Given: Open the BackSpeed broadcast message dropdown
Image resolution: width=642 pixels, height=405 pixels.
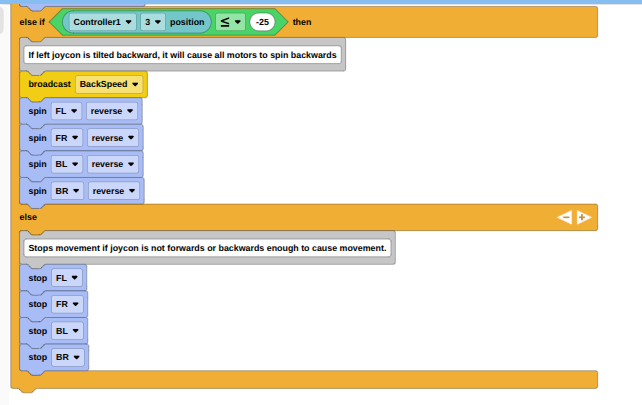Looking at the screenshot, I should (109, 84).
